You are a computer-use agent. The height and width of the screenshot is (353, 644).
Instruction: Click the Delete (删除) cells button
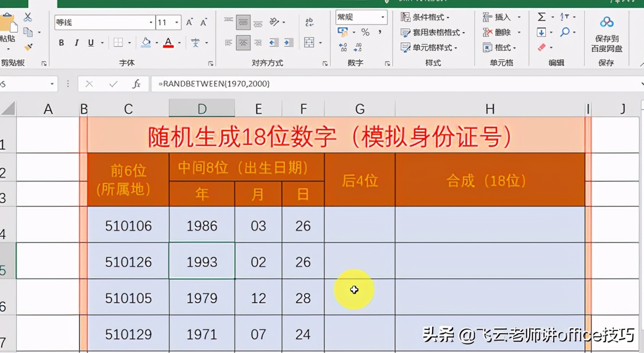click(497, 32)
